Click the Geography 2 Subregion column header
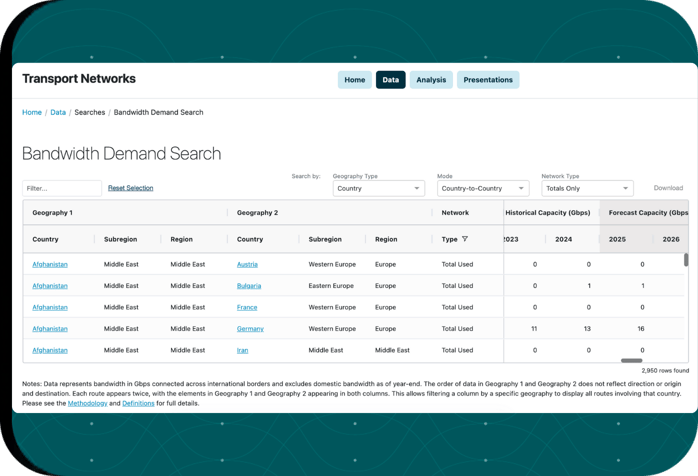 325,239
